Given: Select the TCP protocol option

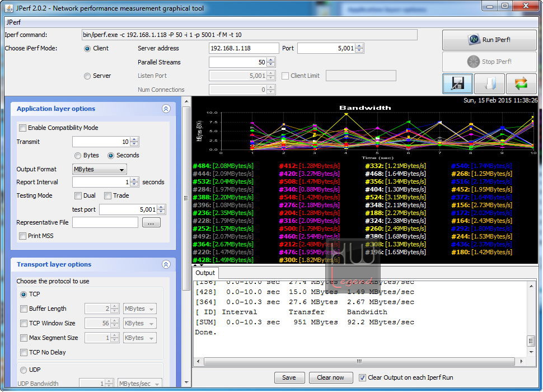Looking at the screenshot, I should coord(24,295).
